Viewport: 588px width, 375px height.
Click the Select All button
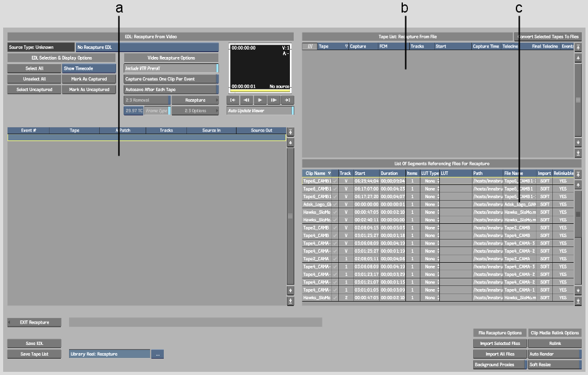(x=35, y=68)
